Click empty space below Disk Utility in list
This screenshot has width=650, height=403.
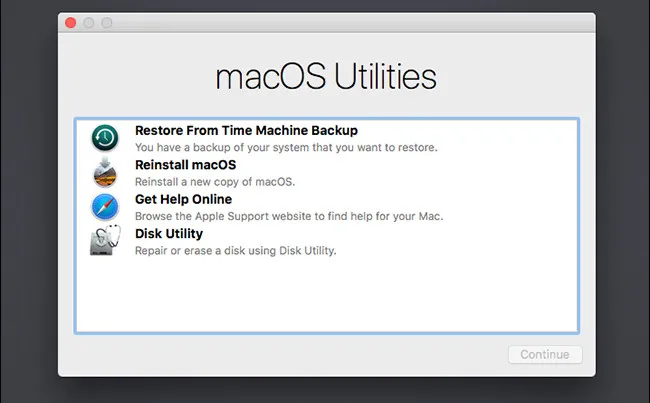326,295
